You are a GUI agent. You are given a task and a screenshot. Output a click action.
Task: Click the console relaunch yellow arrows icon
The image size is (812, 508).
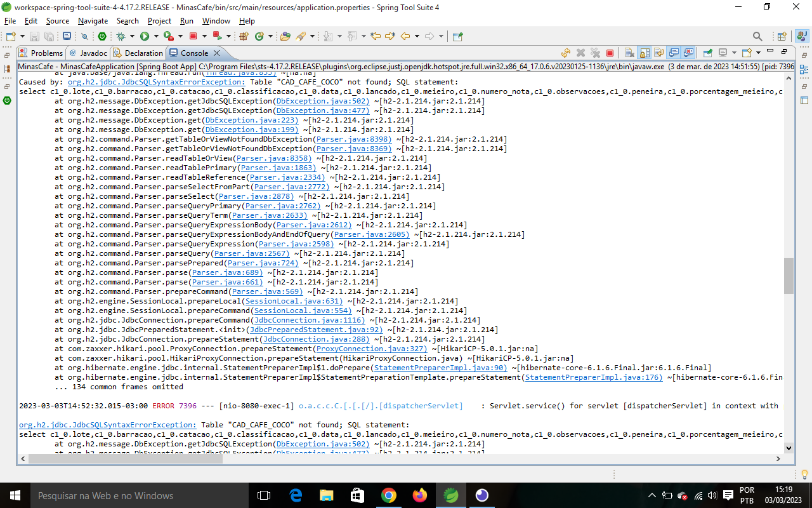tap(566, 53)
